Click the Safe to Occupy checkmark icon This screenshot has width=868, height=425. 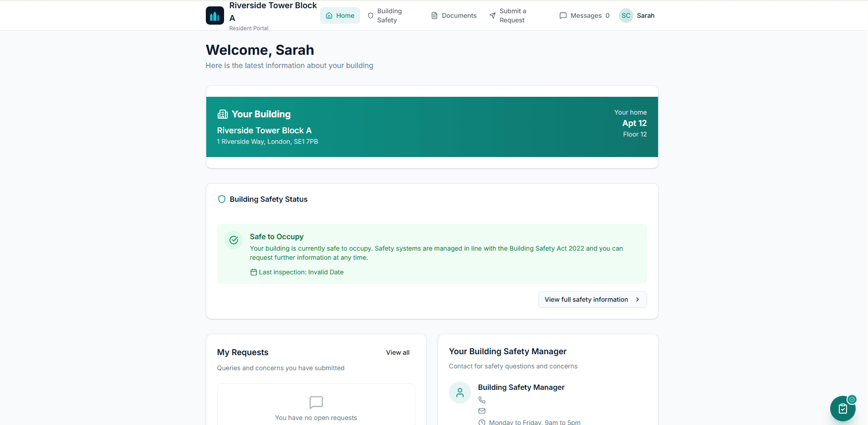pyautogui.click(x=234, y=240)
